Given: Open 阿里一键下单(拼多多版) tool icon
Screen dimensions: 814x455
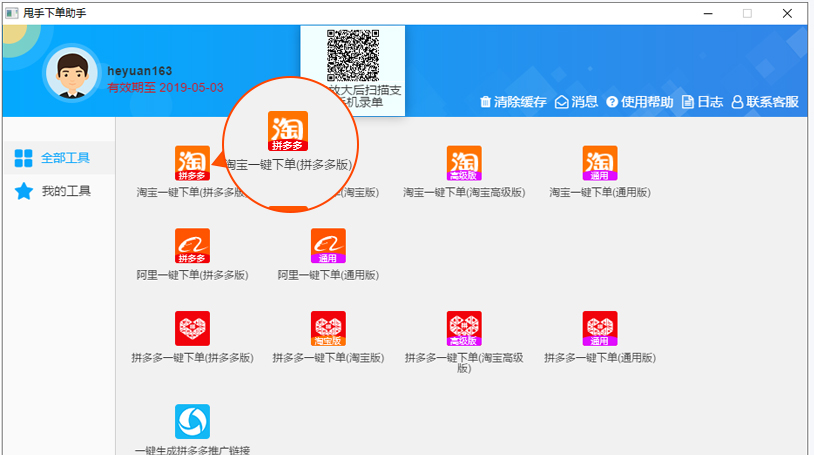Looking at the screenshot, I should (x=192, y=246).
